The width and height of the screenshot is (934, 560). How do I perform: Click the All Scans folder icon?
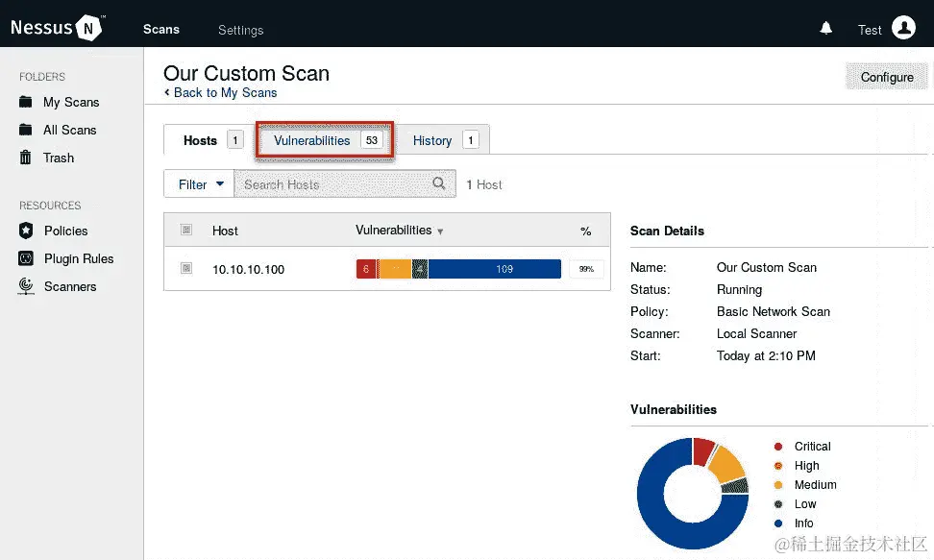click(26, 130)
